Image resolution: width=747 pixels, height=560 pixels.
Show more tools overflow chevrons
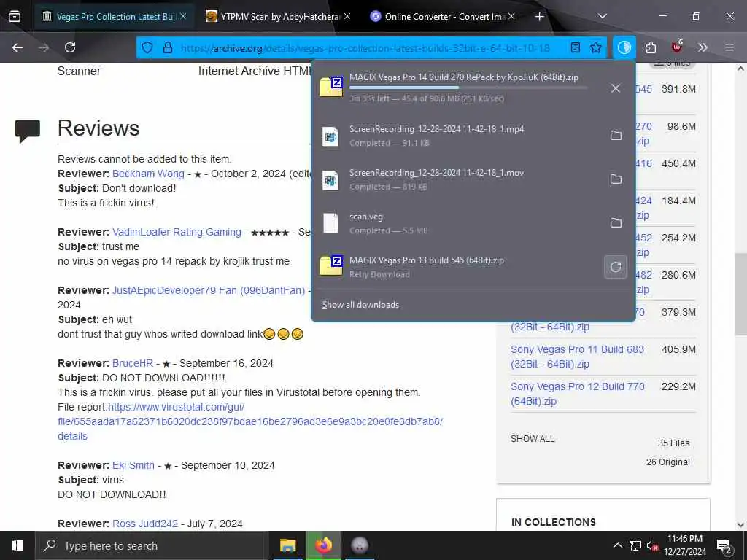(x=703, y=47)
